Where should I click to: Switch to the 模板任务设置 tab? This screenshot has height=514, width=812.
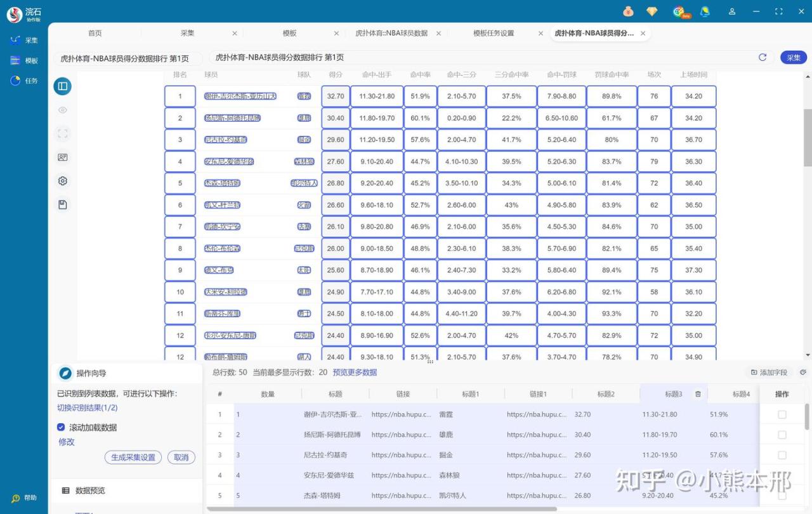494,33
